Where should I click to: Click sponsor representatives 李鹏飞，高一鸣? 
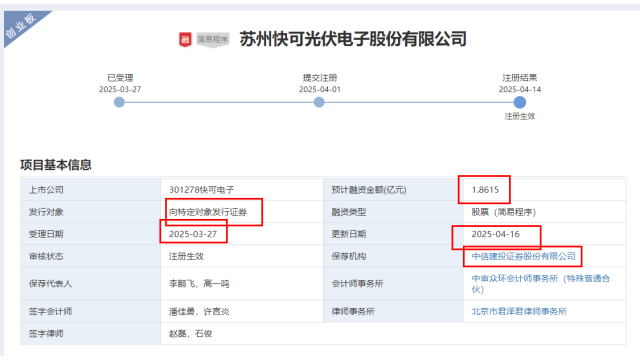[x=199, y=284]
